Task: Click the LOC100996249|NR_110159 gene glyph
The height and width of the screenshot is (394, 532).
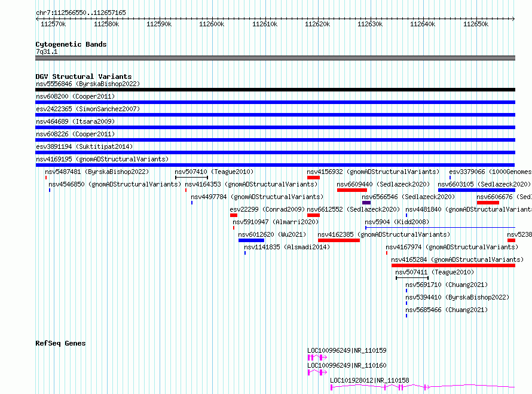Action: (317, 358)
